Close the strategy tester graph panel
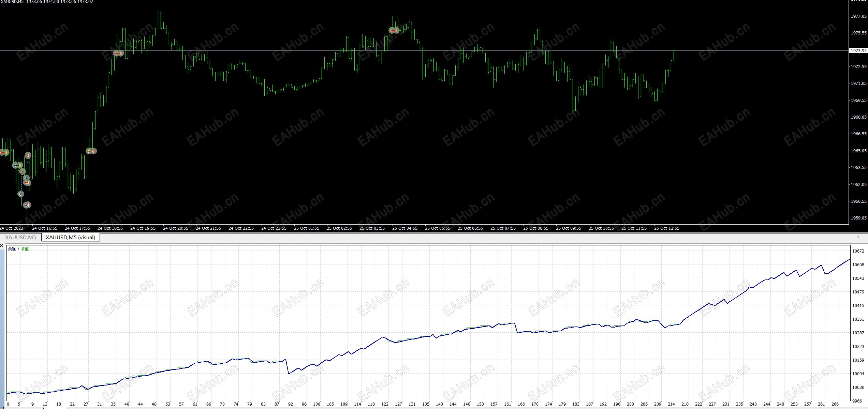Screen dimensions: 868x409 (2, 246)
